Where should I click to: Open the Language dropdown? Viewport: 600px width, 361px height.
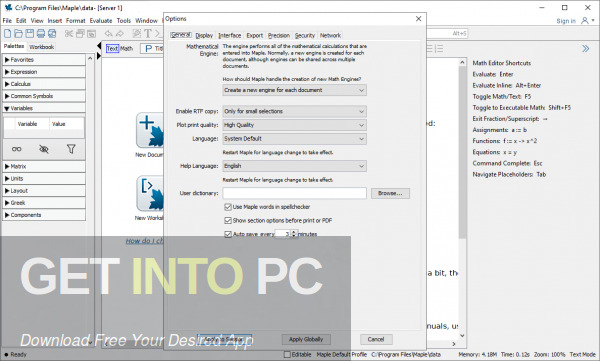coord(294,139)
